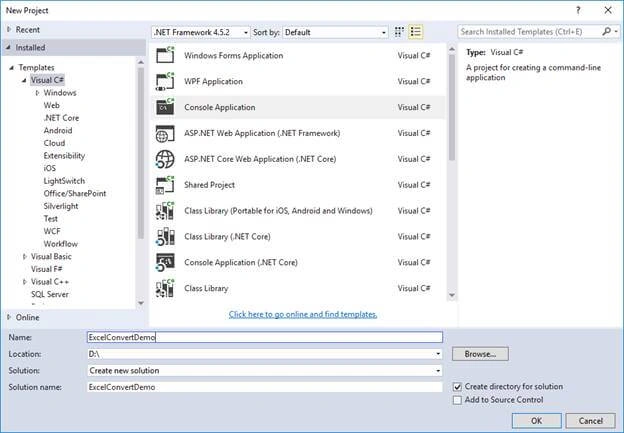Expand the Online section
The width and height of the screenshot is (624, 433).
coord(9,317)
